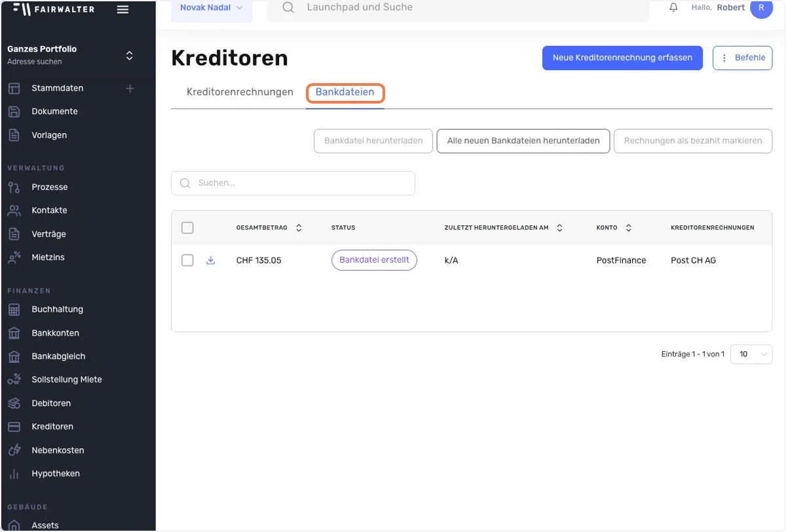Click the Mietzins sidebar icon

[x=14, y=257]
